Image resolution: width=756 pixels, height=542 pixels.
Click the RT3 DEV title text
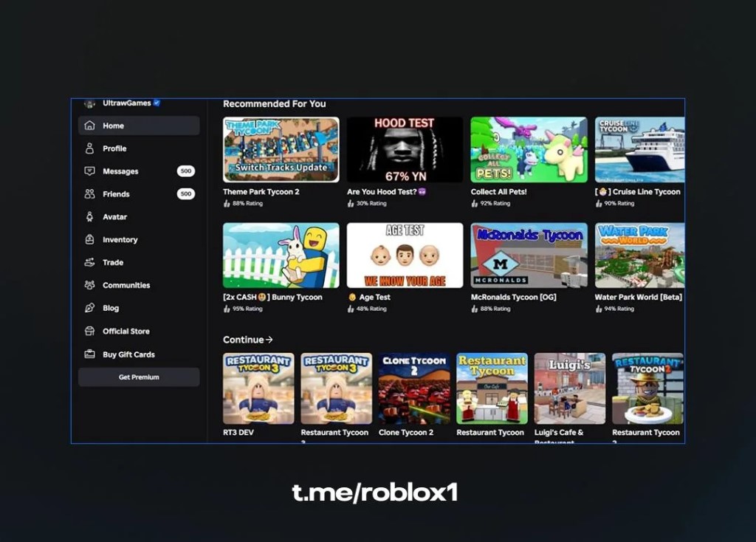pos(238,433)
